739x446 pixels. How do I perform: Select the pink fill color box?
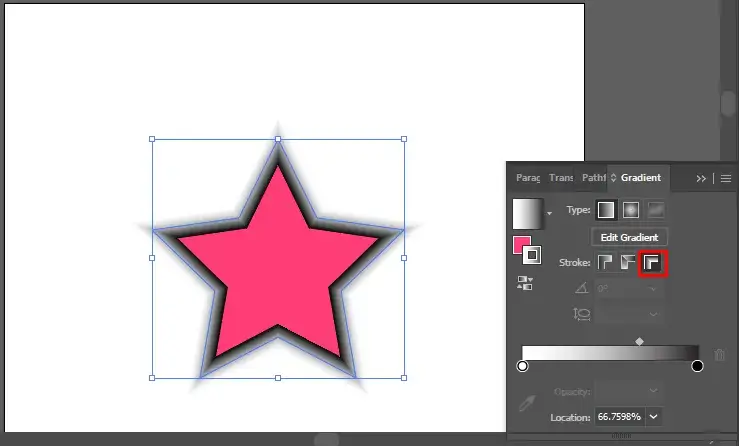[521, 244]
